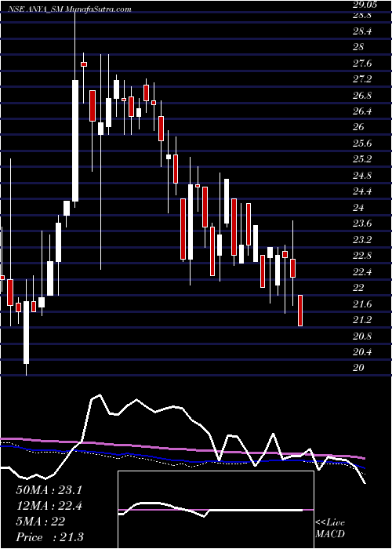This screenshot has height=549, width=392.
Task: Click the last red candlestick near 21.2
Action: click(x=300, y=311)
